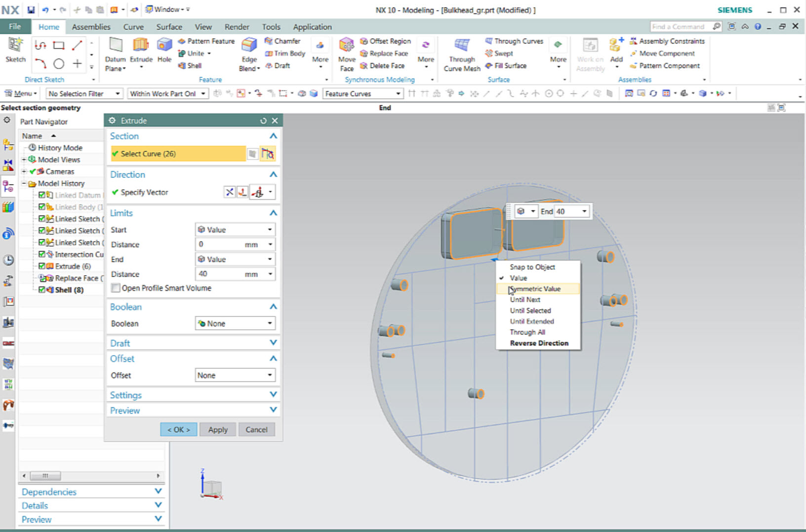Uncheck the Extrude (6) feature in Part Navigator
Screen dimensions: 806x532
point(42,266)
